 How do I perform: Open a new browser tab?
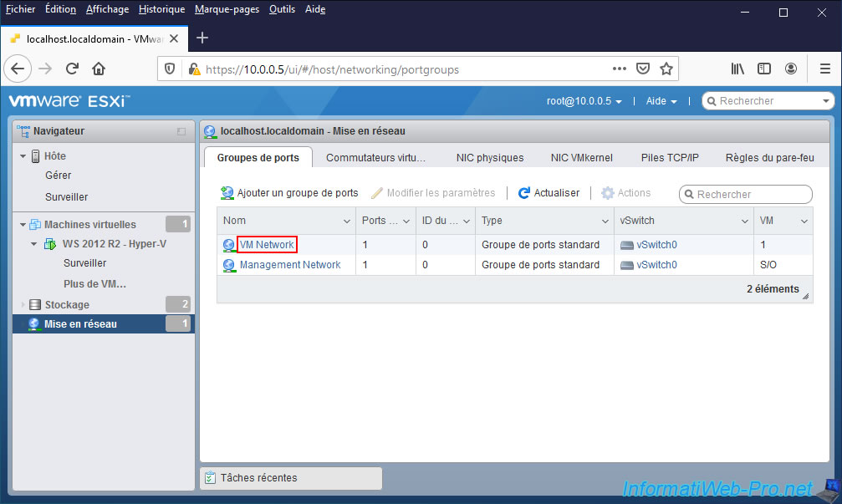[202, 38]
